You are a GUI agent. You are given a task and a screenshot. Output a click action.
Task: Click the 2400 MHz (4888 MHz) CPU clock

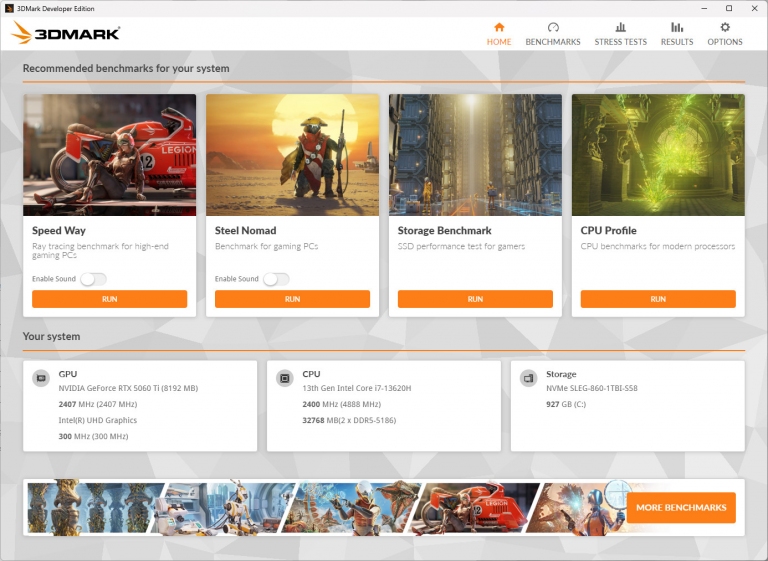coord(341,404)
